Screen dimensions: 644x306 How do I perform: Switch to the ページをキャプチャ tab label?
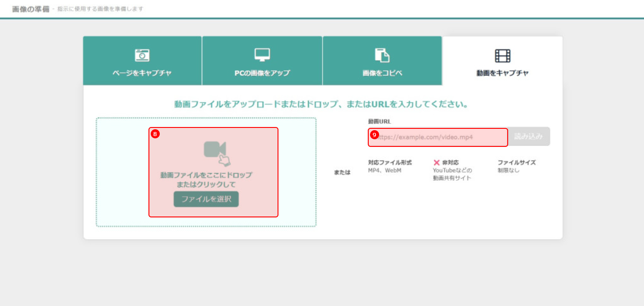coord(142,73)
